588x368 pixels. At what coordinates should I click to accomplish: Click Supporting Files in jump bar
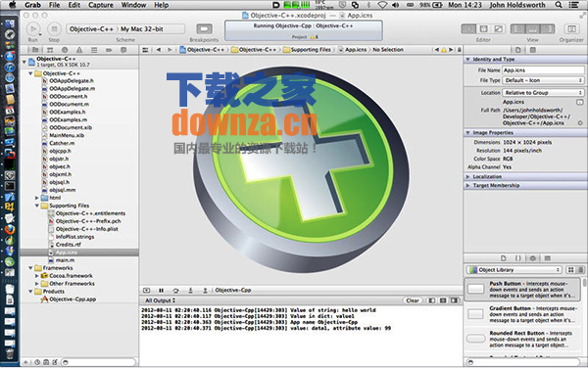click(311, 50)
